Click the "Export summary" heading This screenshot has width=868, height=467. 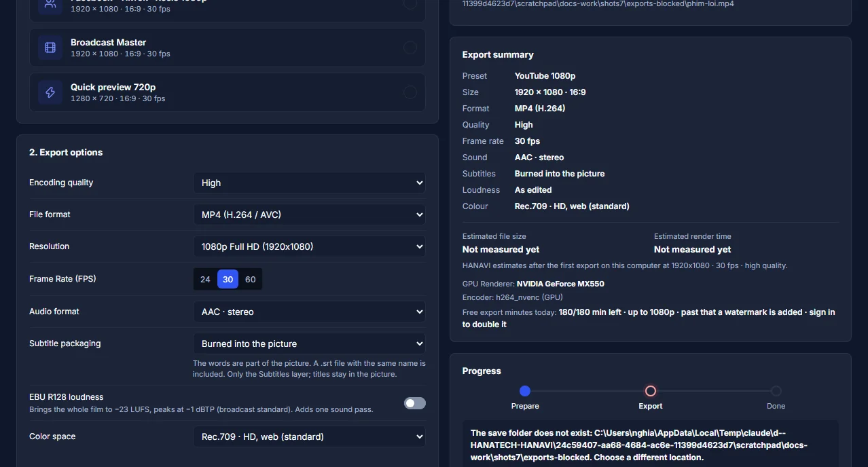pyautogui.click(x=498, y=54)
